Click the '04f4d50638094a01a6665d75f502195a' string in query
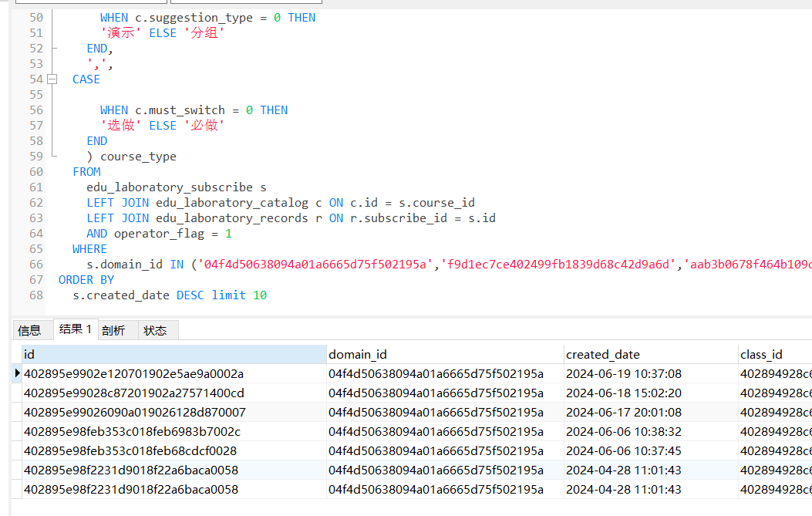The image size is (812, 516). (315, 265)
